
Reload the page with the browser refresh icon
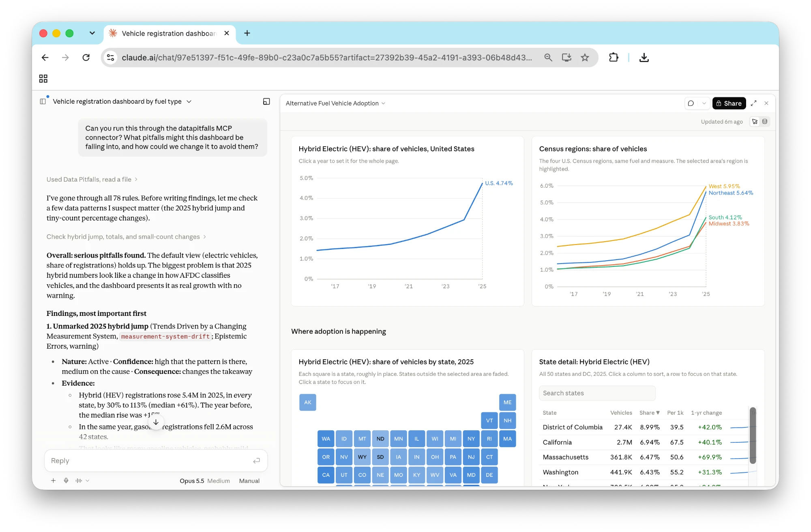coord(86,58)
